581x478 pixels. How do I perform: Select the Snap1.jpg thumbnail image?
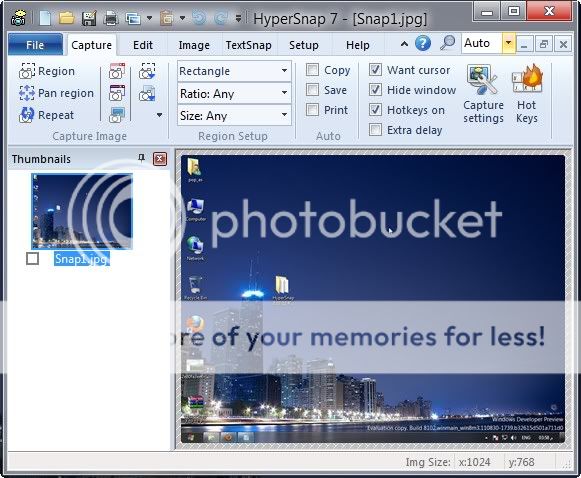(x=82, y=211)
